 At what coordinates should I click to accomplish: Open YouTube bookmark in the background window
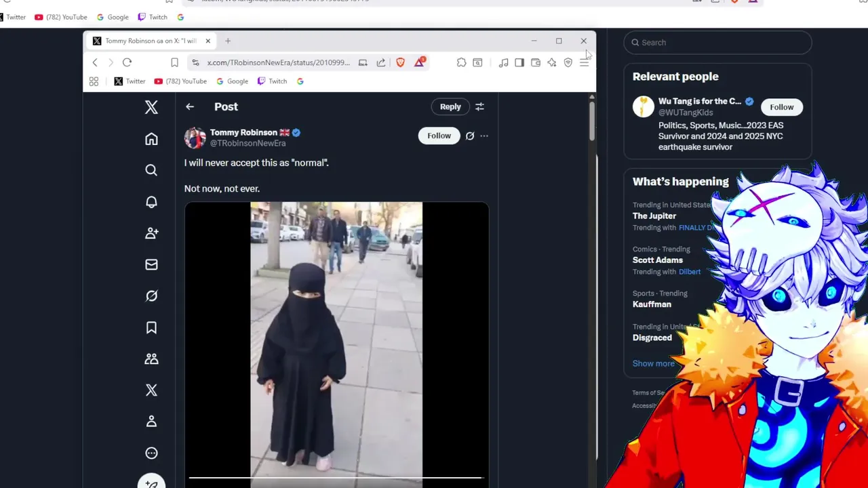(61, 17)
